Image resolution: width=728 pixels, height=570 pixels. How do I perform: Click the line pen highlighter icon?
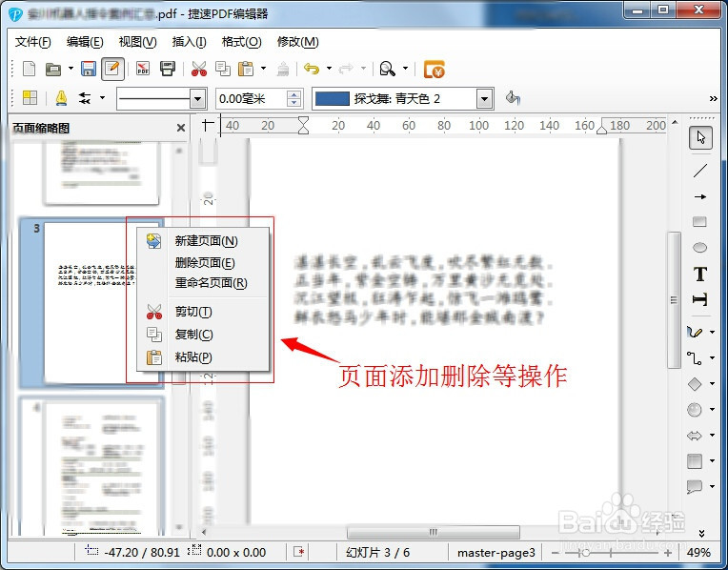(61, 98)
